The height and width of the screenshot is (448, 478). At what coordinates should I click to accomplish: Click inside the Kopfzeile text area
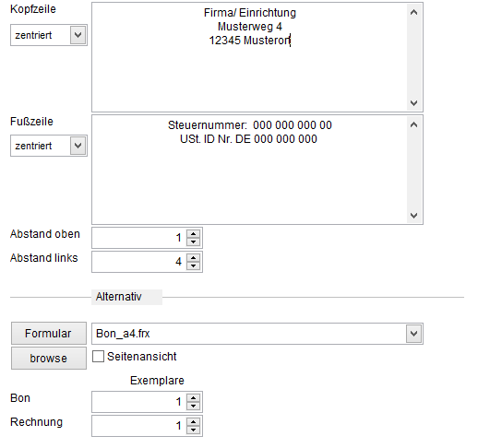tap(249, 57)
